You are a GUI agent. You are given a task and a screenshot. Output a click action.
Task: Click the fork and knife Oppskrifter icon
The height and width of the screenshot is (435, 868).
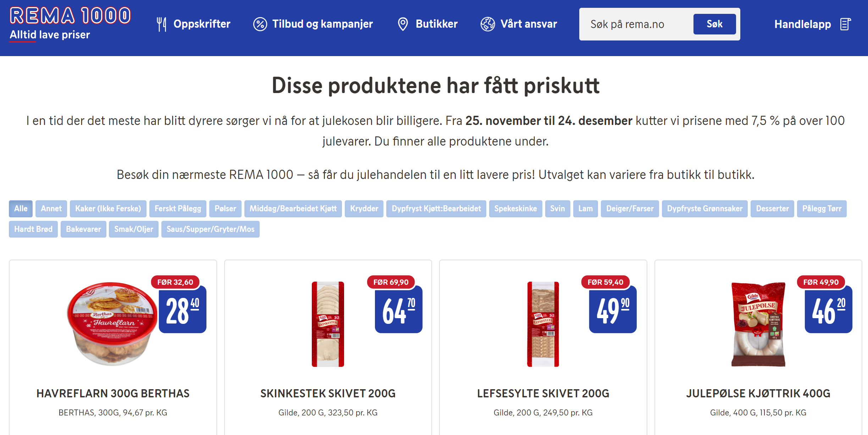(x=161, y=24)
